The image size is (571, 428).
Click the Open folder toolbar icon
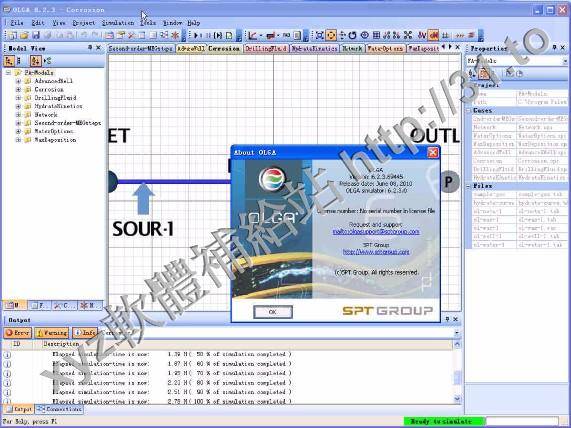click(x=24, y=35)
